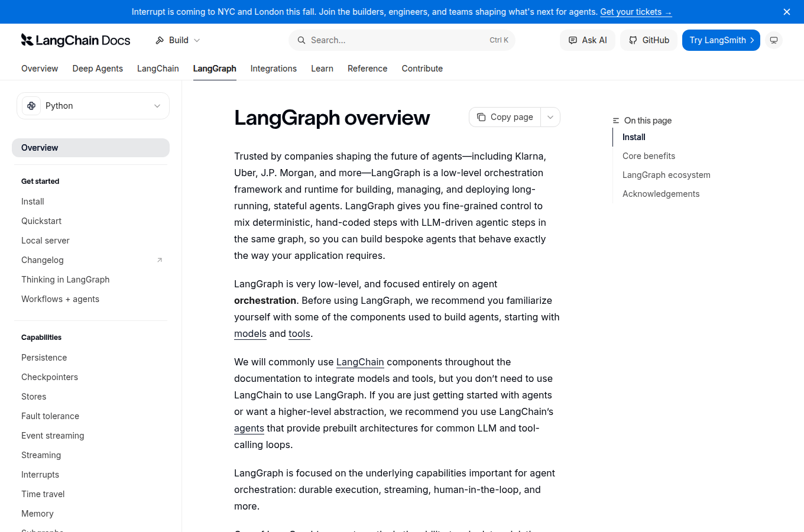The width and height of the screenshot is (804, 532).
Task: Click the models link in text
Action: coord(250,333)
